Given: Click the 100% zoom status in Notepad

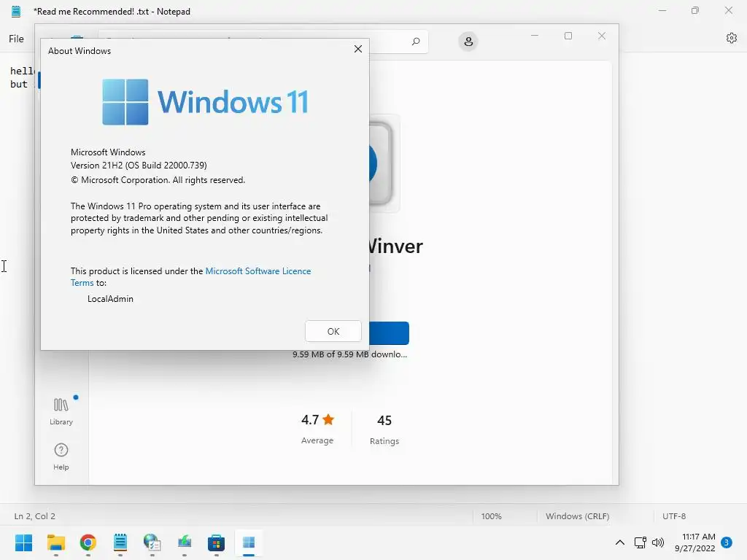Looking at the screenshot, I should click(x=491, y=516).
